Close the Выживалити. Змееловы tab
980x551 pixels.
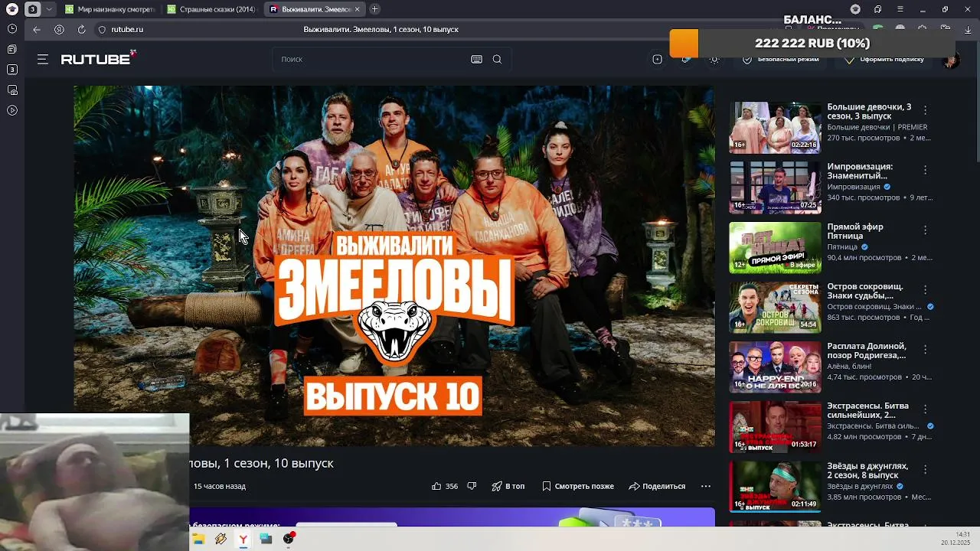coord(358,9)
